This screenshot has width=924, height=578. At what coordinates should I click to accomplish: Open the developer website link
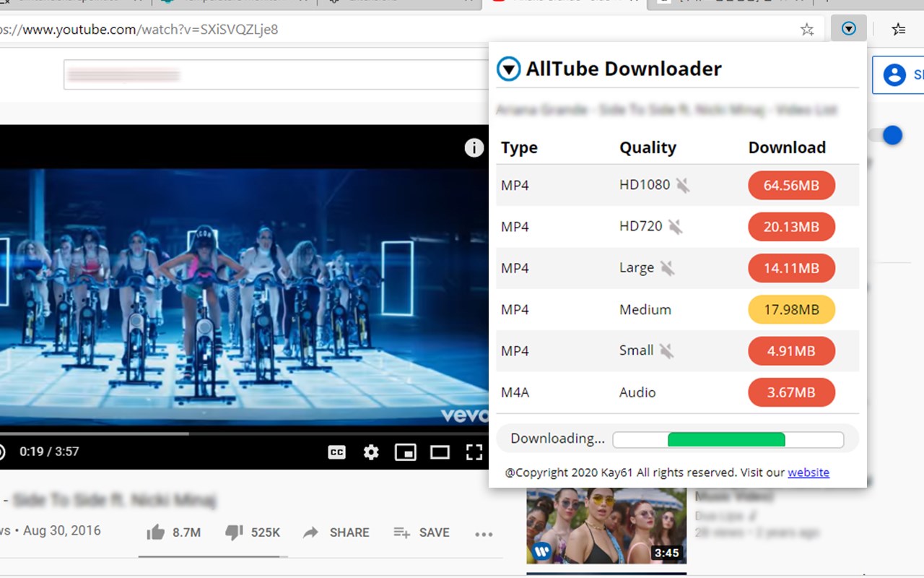808,473
